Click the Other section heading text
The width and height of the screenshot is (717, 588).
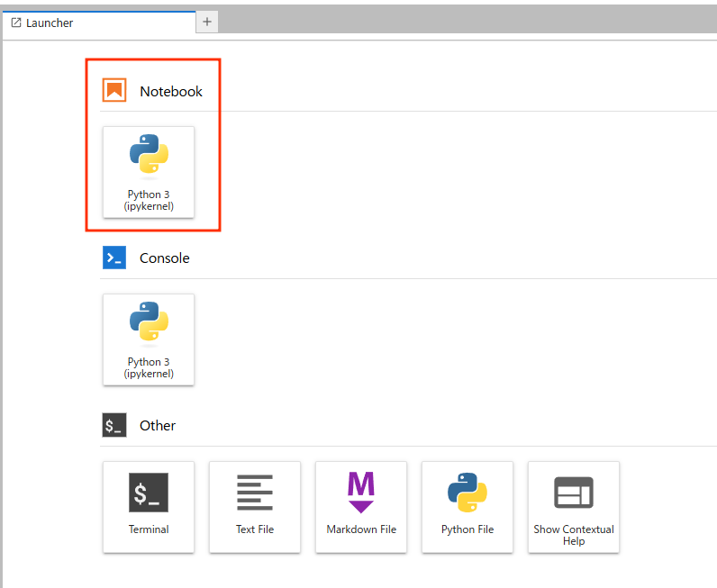[158, 426]
